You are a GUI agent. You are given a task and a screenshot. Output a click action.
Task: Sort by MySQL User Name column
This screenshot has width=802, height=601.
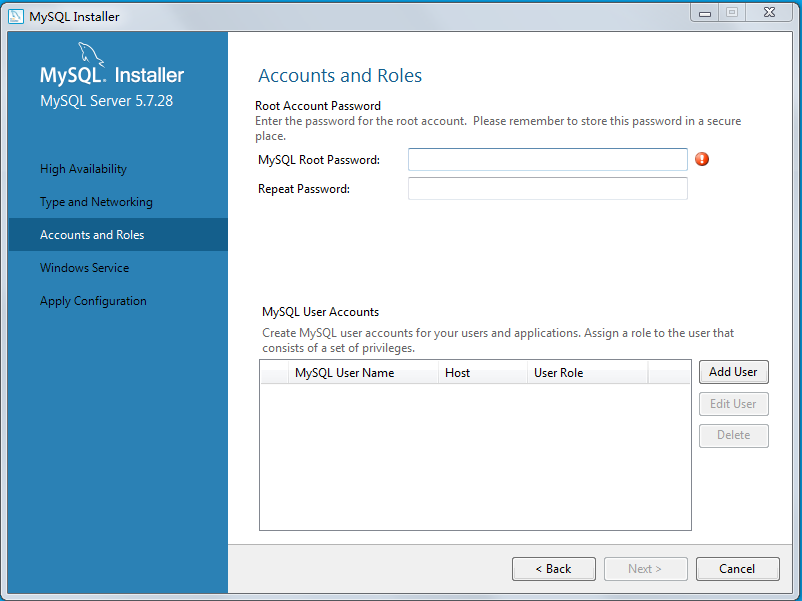point(363,373)
